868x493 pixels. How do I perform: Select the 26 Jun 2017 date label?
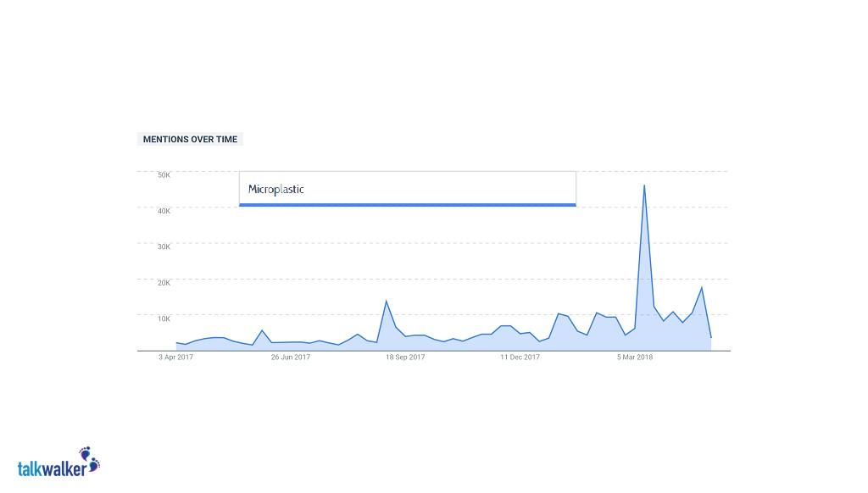[291, 357]
